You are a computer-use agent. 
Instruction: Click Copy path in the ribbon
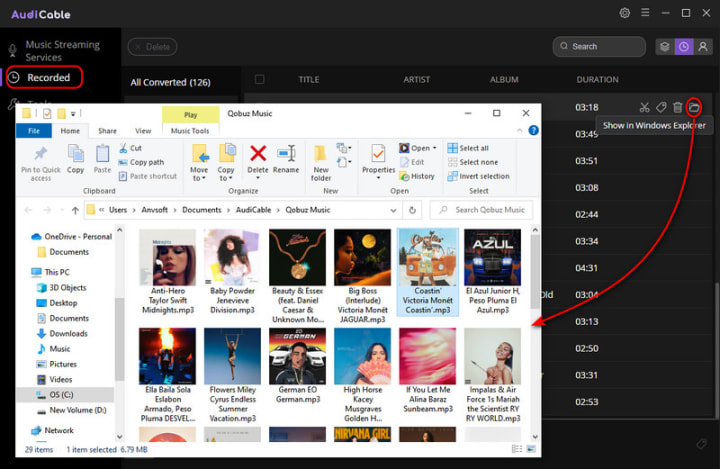tap(141, 162)
